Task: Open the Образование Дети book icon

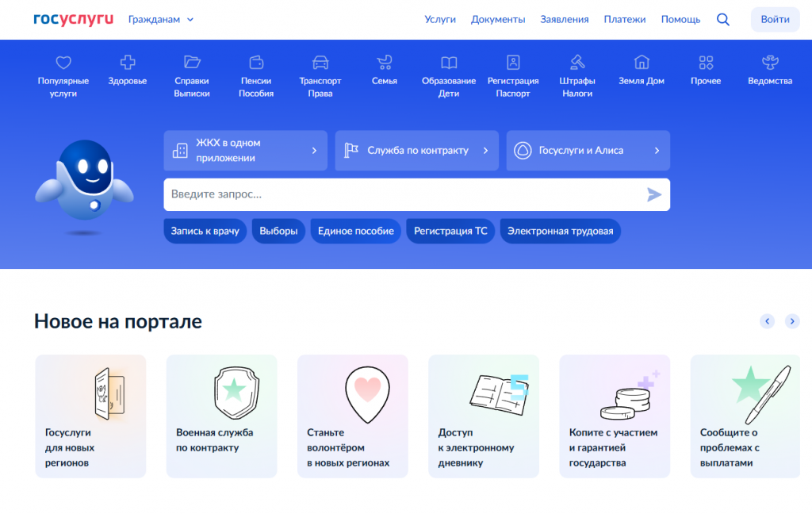Action: coord(449,63)
